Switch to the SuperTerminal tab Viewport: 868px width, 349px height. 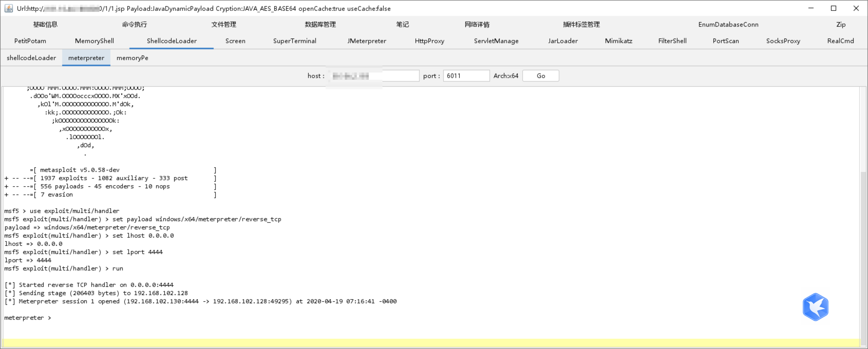(x=294, y=41)
